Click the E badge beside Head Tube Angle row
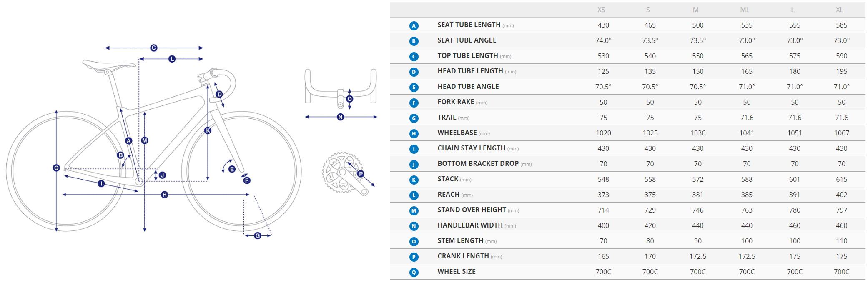The image size is (868, 283). click(x=414, y=88)
